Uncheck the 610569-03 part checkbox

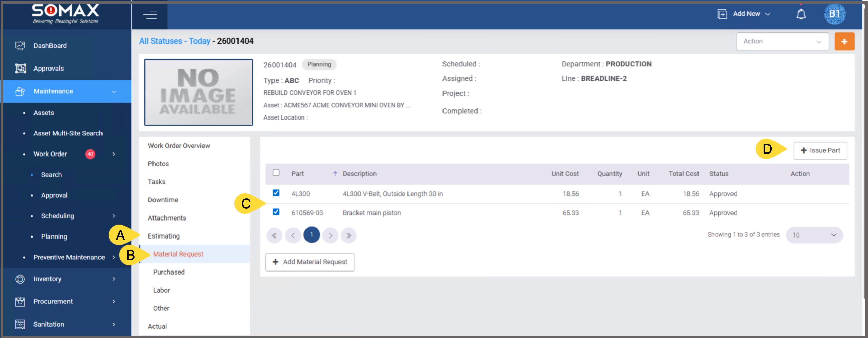click(x=276, y=212)
